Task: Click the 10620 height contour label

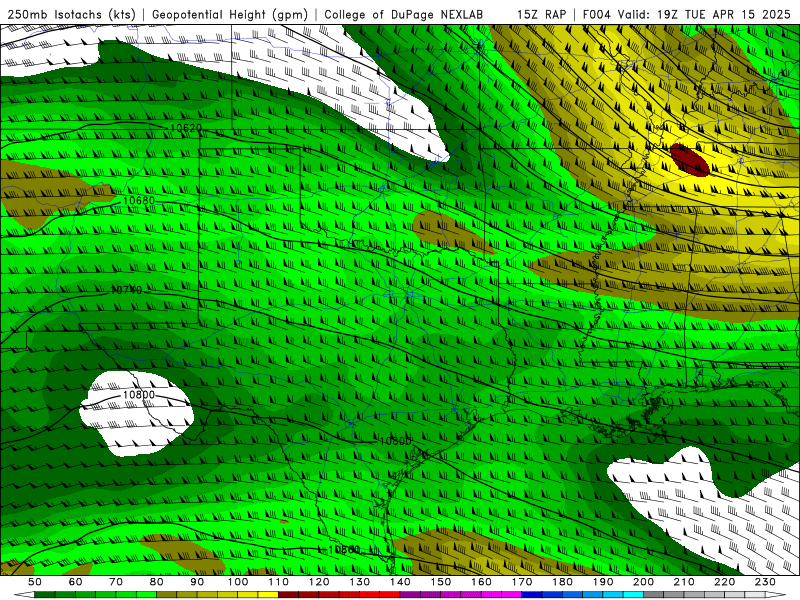Action: (x=186, y=128)
